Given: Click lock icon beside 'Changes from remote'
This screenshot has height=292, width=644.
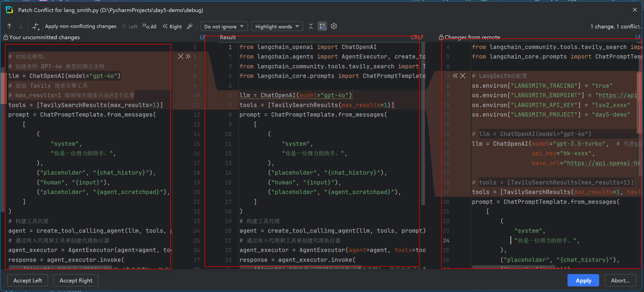Looking at the screenshot, I should click(441, 37).
